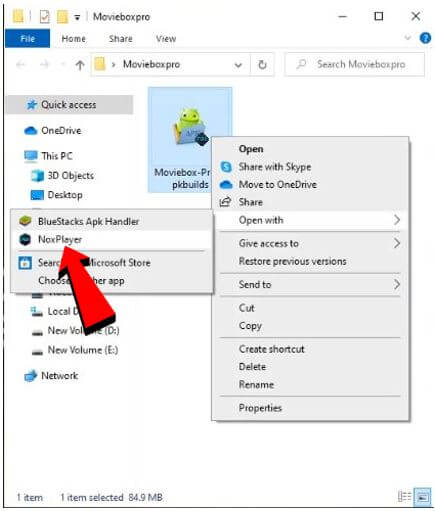The image size is (435, 511).
Task: Switch to details view layout icon
Action: [404, 497]
